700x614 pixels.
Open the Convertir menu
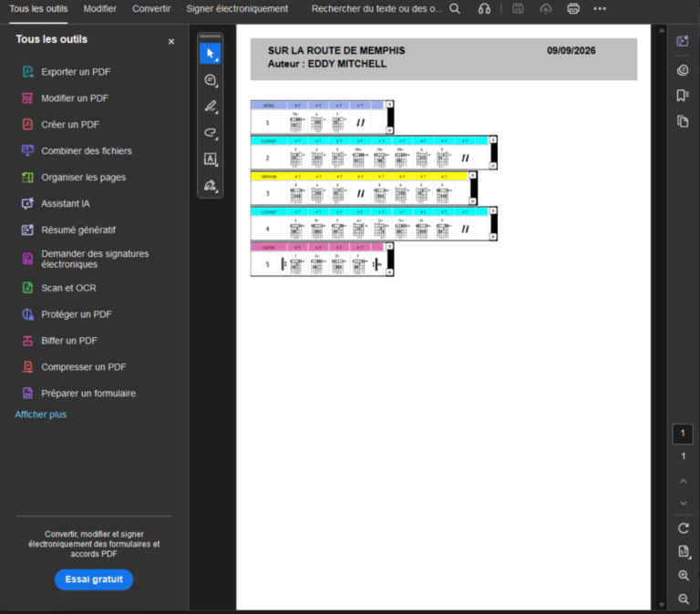(x=151, y=9)
